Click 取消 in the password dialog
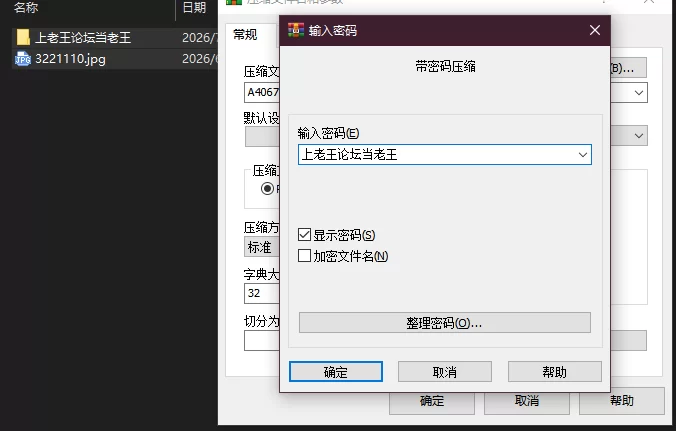Viewport: 676px width, 431px height. pos(444,372)
